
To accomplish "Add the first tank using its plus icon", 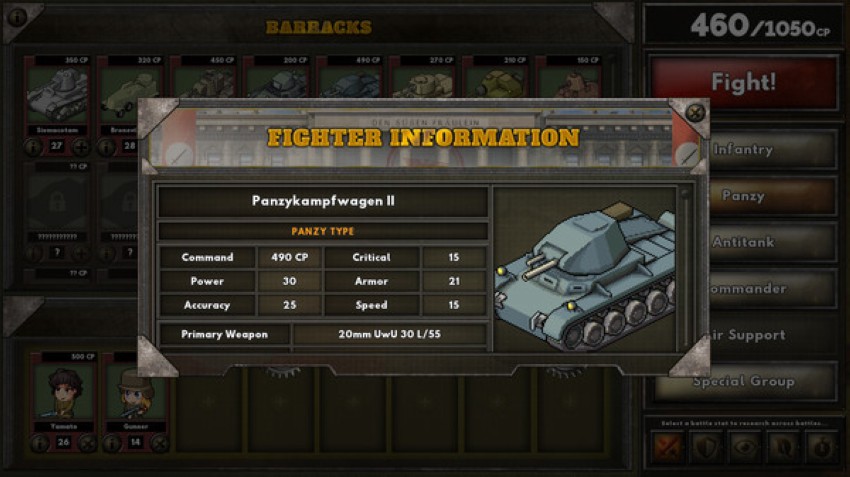I will [x=81, y=146].
